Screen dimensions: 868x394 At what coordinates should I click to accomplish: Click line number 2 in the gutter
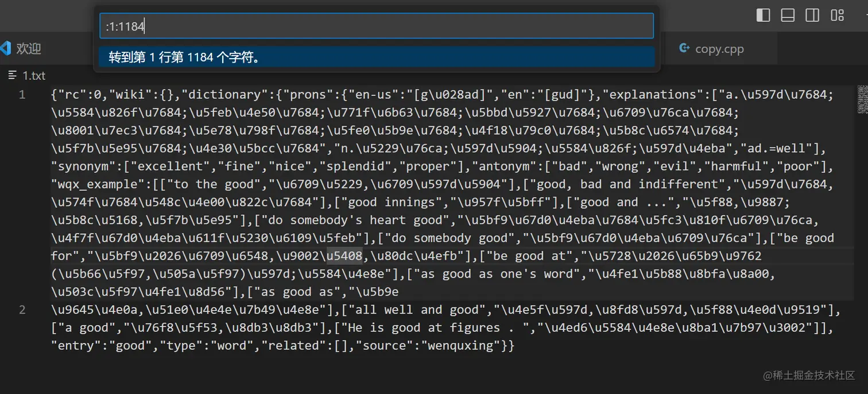(x=22, y=310)
